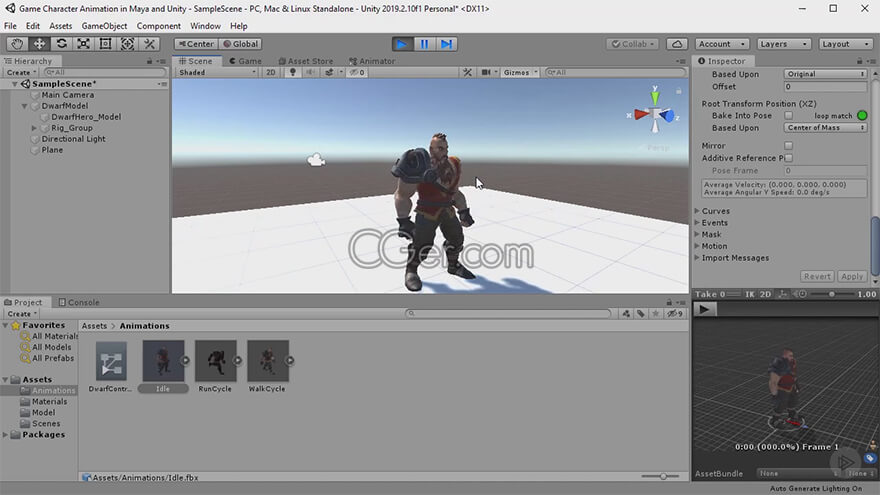
Task: Search by label in Project
Action: click(x=640, y=314)
